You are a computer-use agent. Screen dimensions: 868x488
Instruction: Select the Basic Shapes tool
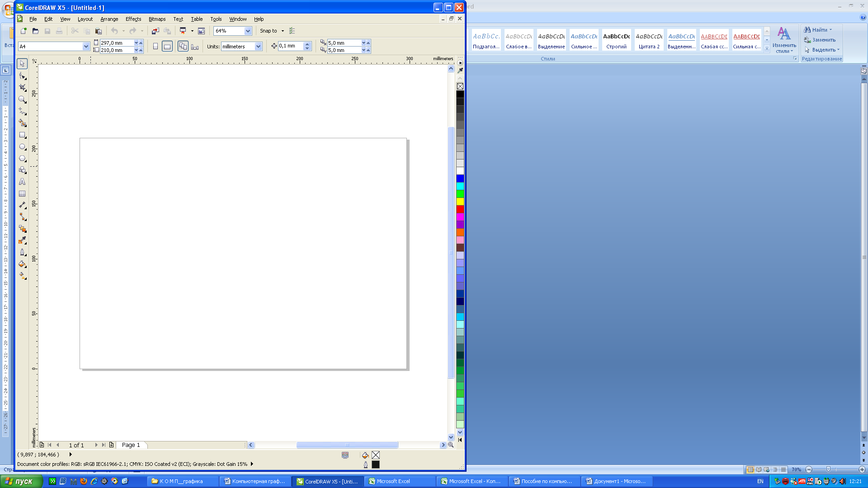point(22,170)
